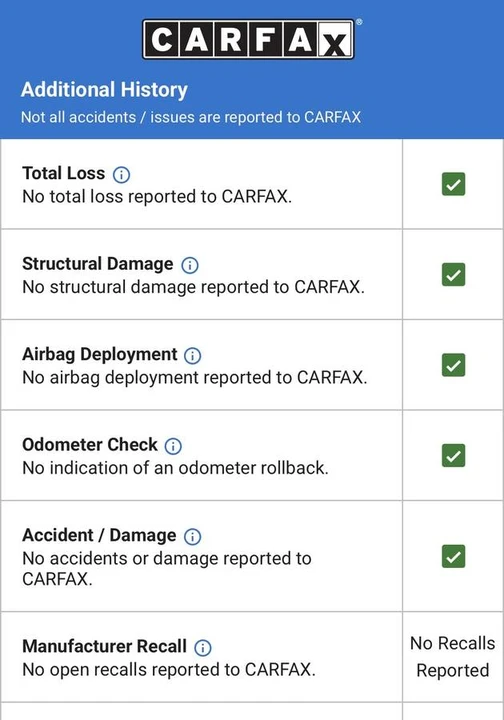Select the Additional History heading
The height and width of the screenshot is (720, 504).
pos(104,90)
